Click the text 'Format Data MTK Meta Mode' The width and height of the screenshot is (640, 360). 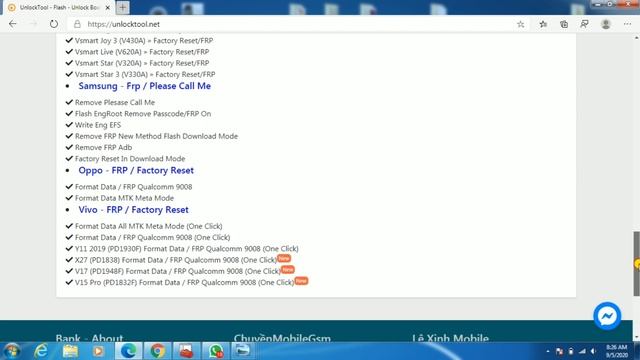tap(124, 198)
